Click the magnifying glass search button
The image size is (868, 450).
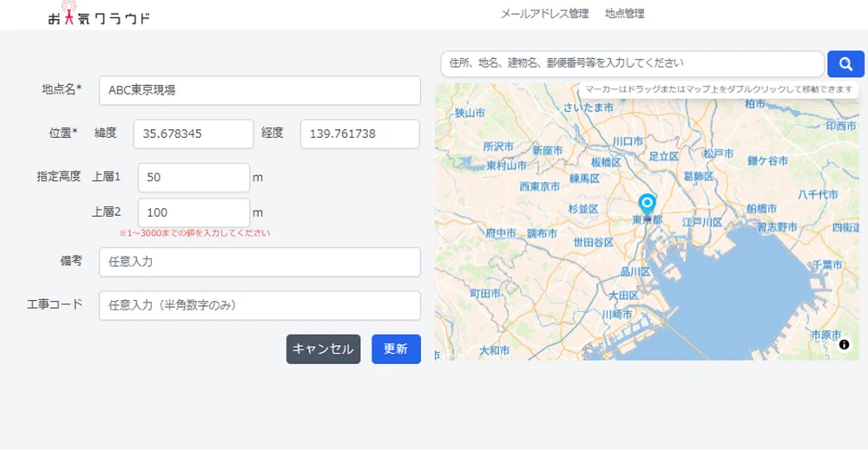pos(845,63)
